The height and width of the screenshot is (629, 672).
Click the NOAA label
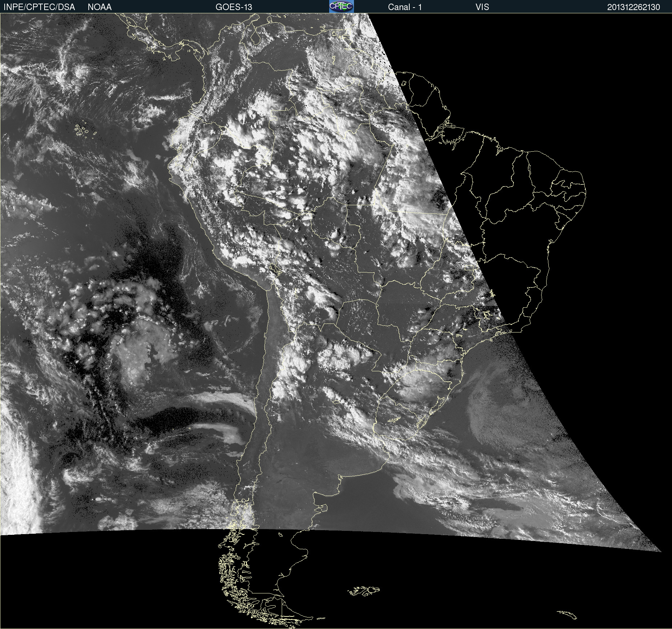click(100, 7)
